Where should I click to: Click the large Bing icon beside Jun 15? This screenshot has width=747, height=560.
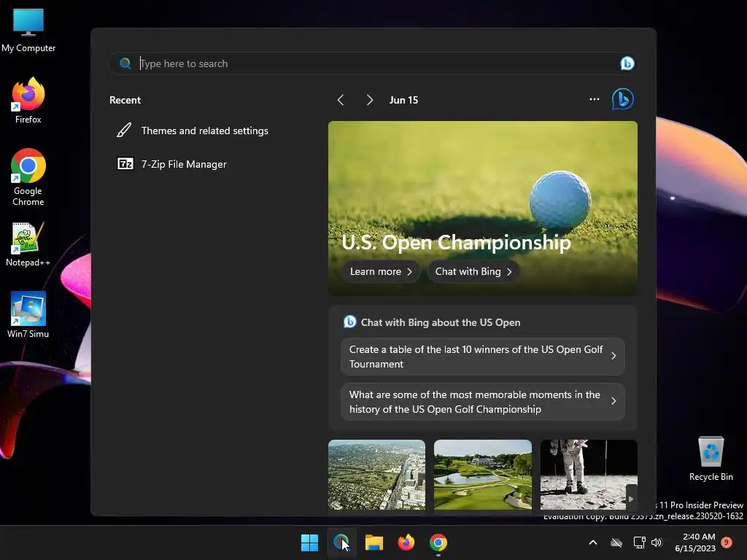click(623, 99)
